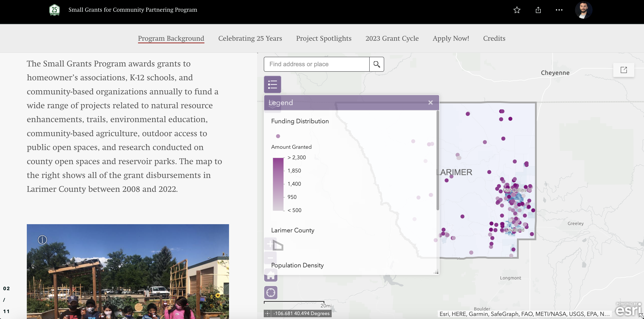
Task: Click in Find address or place field
Action: pyautogui.click(x=317, y=64)
